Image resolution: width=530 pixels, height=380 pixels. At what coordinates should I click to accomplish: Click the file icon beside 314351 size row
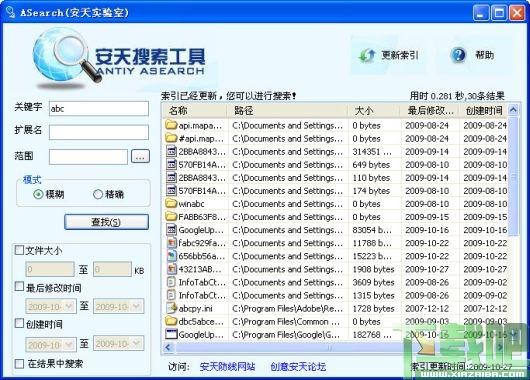pos(172,151)
